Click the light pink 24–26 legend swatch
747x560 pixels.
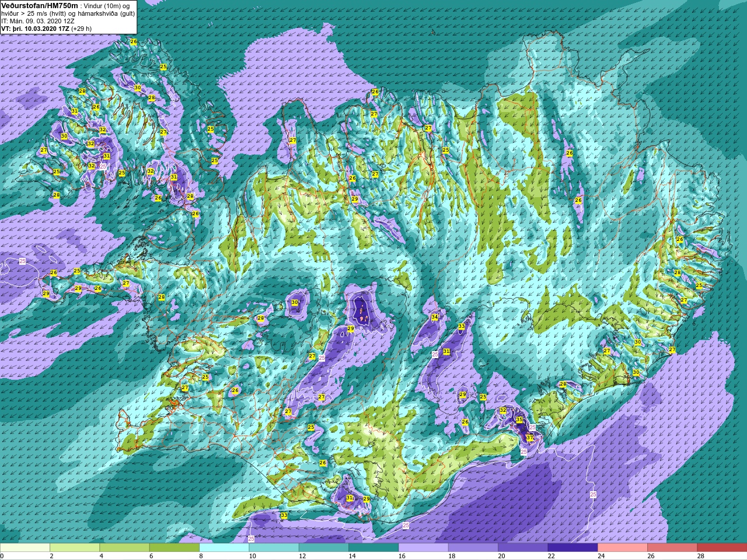click(623, 548)
